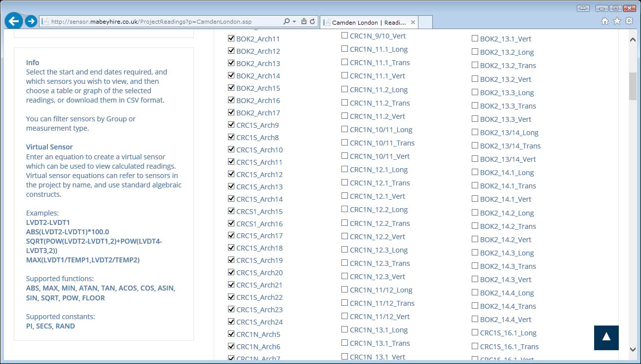Uncheck the CRC1S_Arch24 checkbox
The width and height of the screenshot is (641, 364).
tap(231, 322)
